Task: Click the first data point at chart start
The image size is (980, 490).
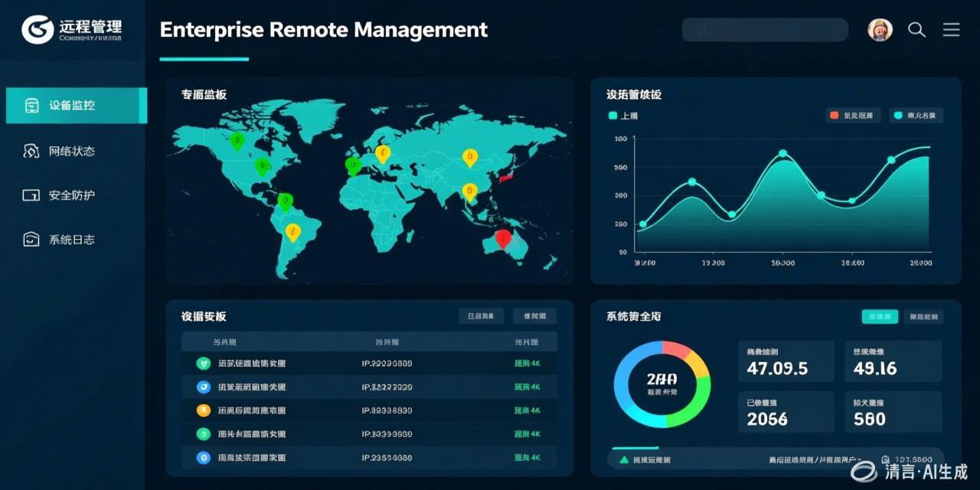Action: tap(642, 224)
